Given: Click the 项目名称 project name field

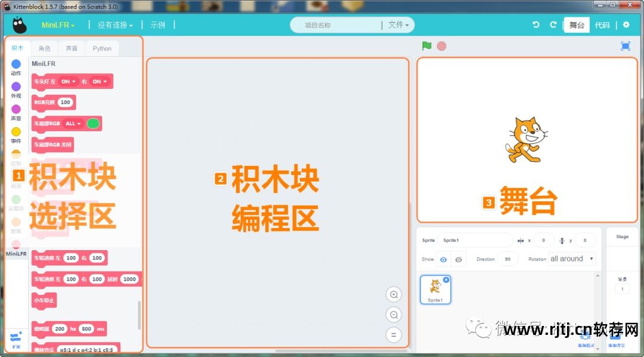Looking at the screenshot, I should pyautogui.click(x=335, y=25).
